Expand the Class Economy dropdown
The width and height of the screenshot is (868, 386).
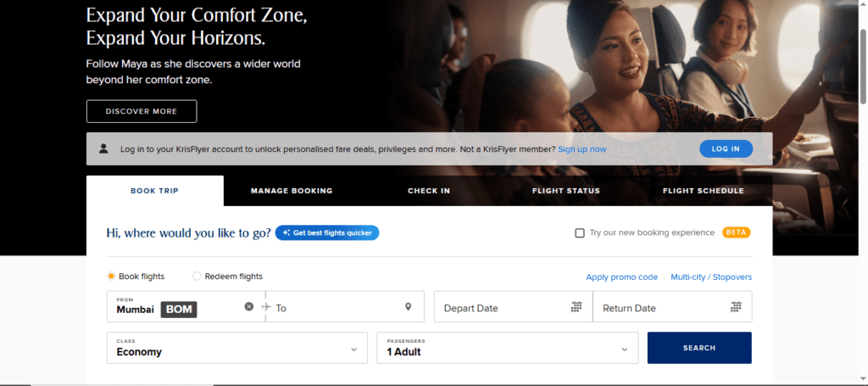tap(353, 349)
